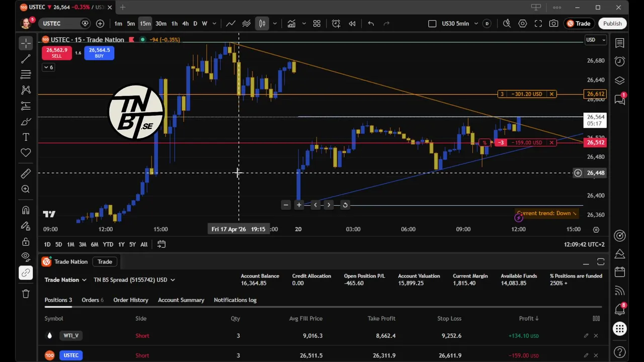Open the watchlist panel in right sidebar
The width and height of the screenshot is (644, 362).
620,43
